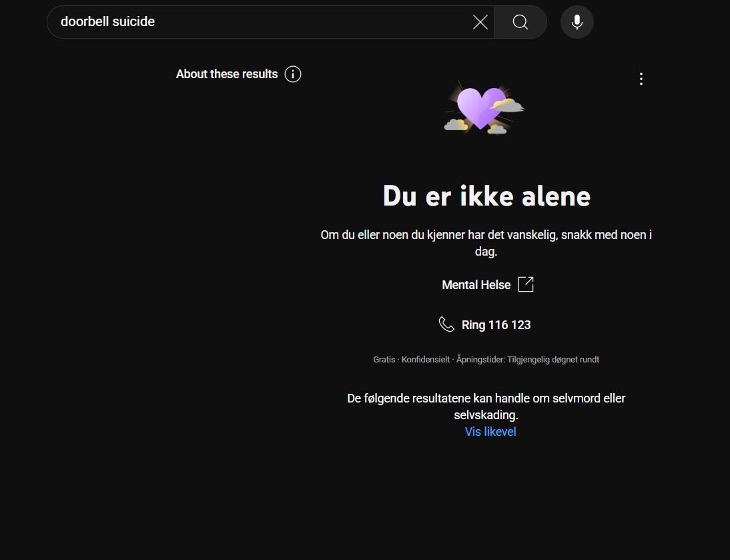This screenshot has width=730, height=560.
Task: Click the Du er ikke alene heading
Action: coord(486,196)
